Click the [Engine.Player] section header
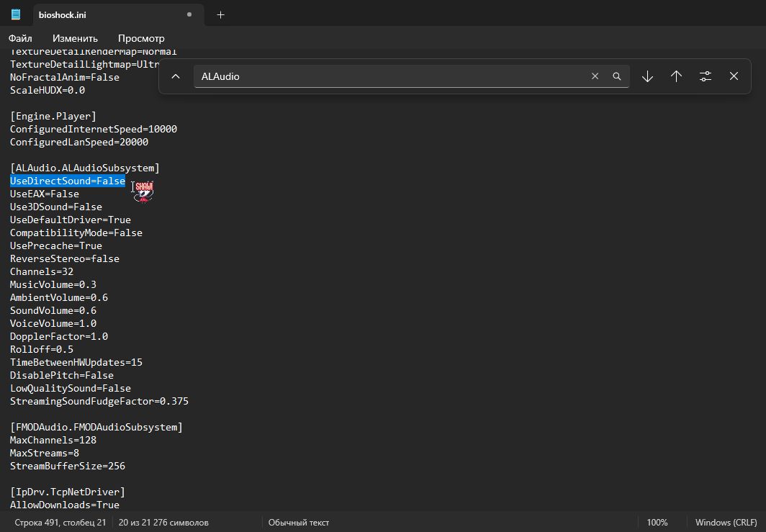 point(53,117)
